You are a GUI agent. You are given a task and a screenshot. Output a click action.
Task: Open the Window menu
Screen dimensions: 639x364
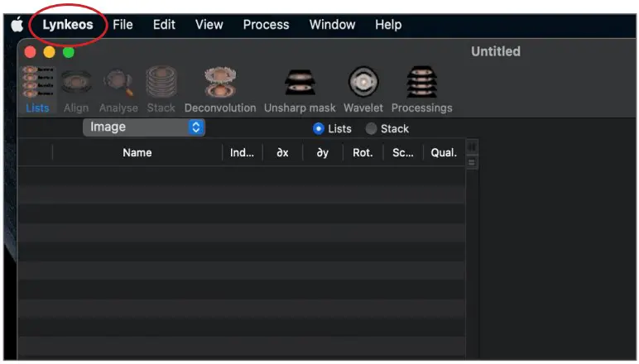[x=332, y=25]
